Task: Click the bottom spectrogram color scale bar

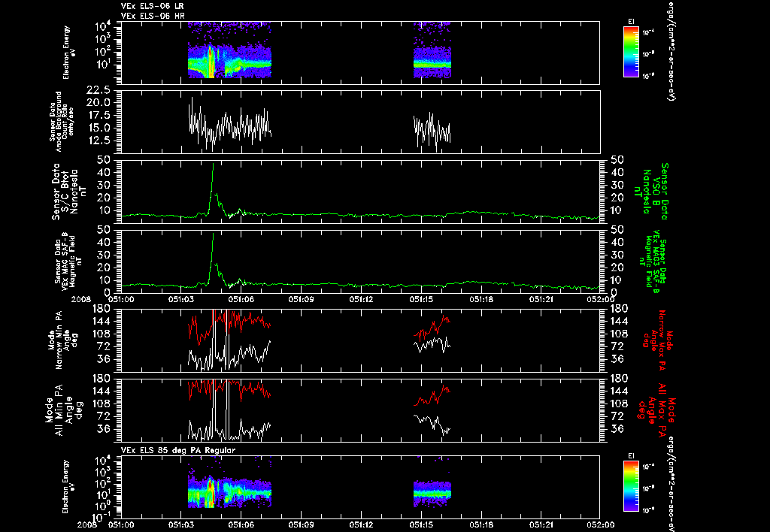Action: 631,486
